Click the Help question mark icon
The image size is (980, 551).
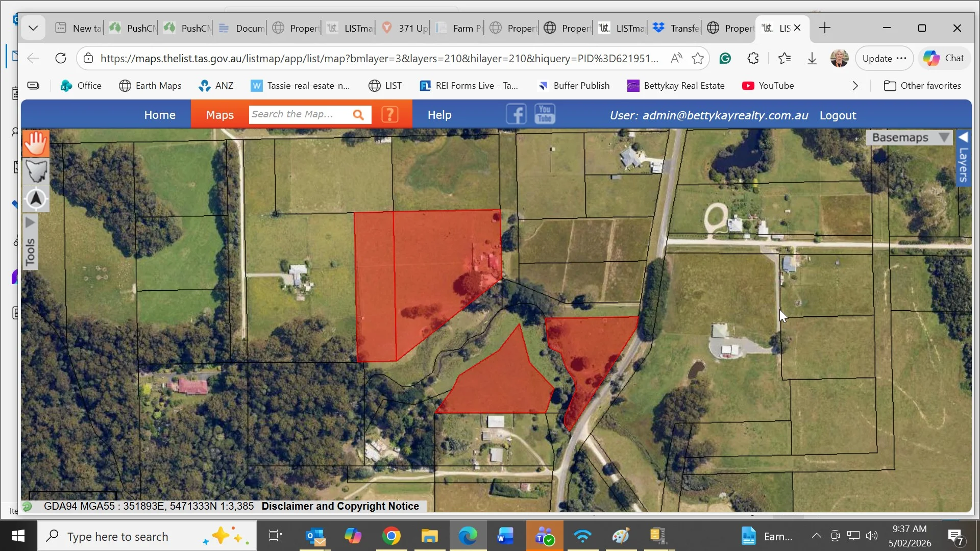point(390,114)
